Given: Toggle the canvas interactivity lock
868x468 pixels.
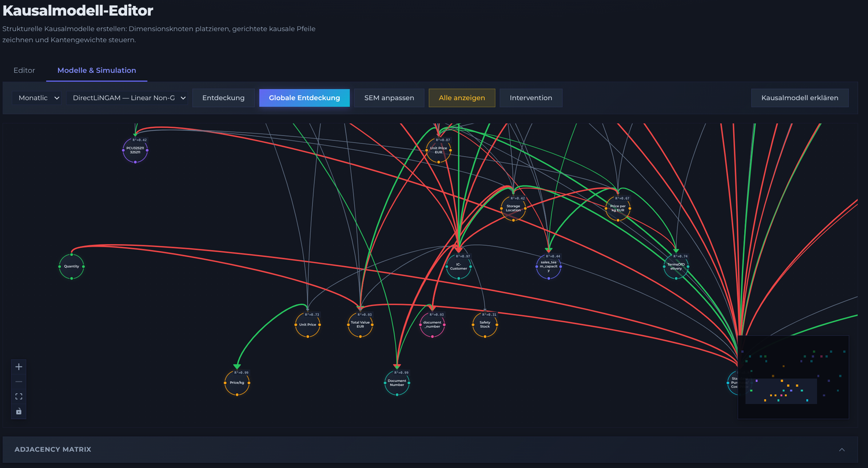Looking at the screenshot, I should coord(19,411).
